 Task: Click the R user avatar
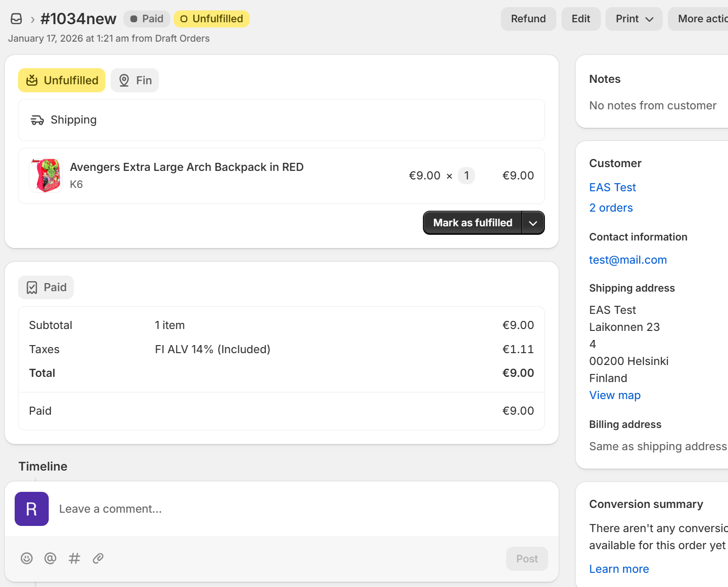pyautogui.click(x=32, y=509)
